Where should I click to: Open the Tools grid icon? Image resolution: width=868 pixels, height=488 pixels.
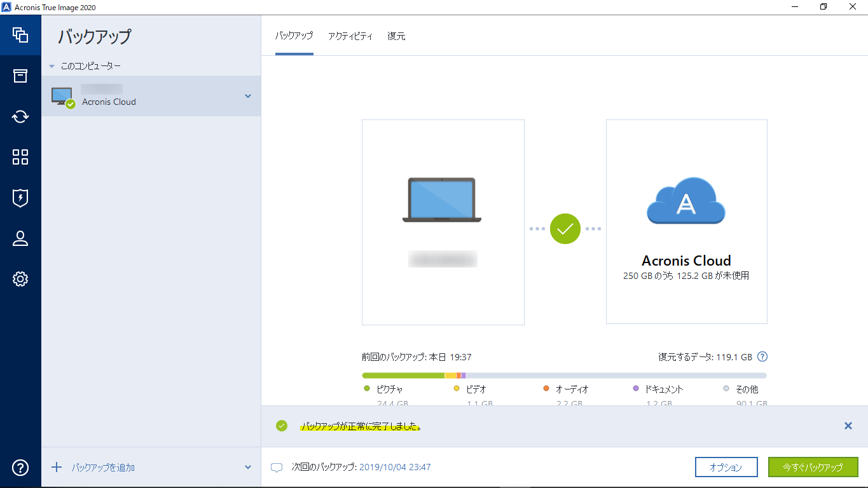coord(20,157)
